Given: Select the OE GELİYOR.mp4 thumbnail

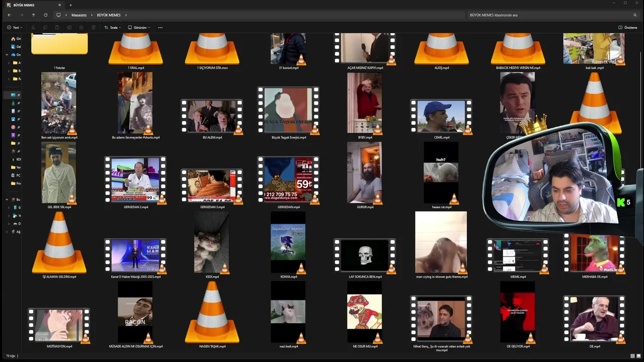Looking at the screenshot, I should 518,313.
